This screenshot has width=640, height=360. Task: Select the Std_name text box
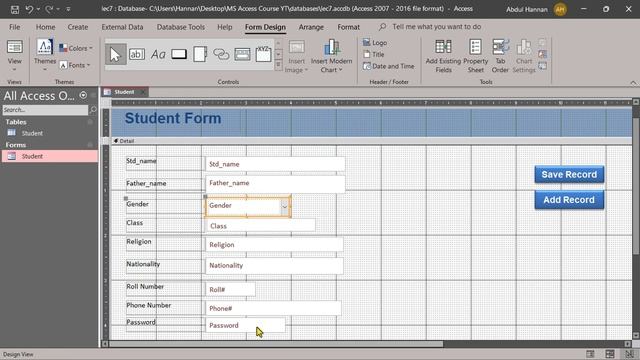(x=275, y=164)
